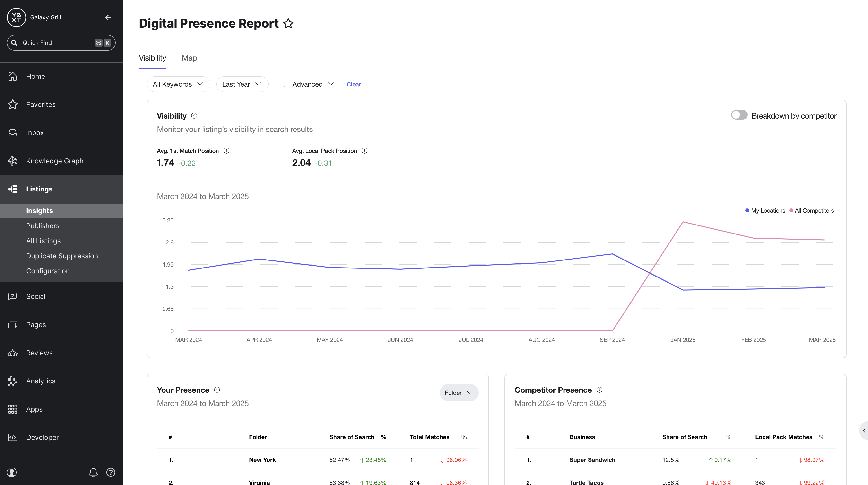Clear the applied filters
Viewport: 868px width, 485px height.
354,84
